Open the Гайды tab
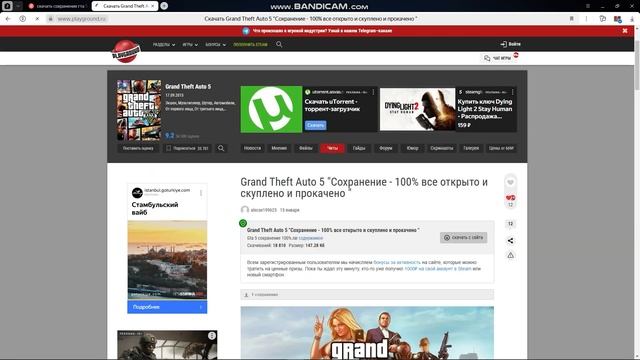The height and width of the screenshot is (360, 640). click(x=359, y=148)
